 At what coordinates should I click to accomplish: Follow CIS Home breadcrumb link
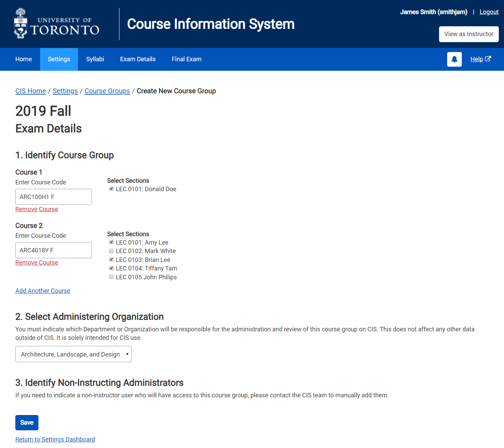pyautogui.click(x=31, y=91)
